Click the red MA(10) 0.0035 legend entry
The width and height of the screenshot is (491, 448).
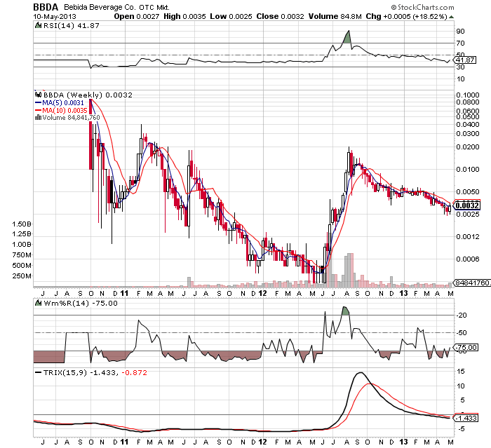(x=61, y=110)
